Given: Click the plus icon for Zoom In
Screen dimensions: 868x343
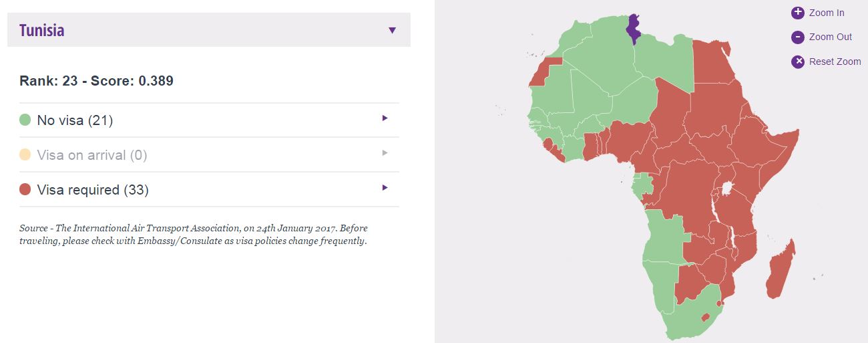Looking at the screenshot, I should [798, 13].
